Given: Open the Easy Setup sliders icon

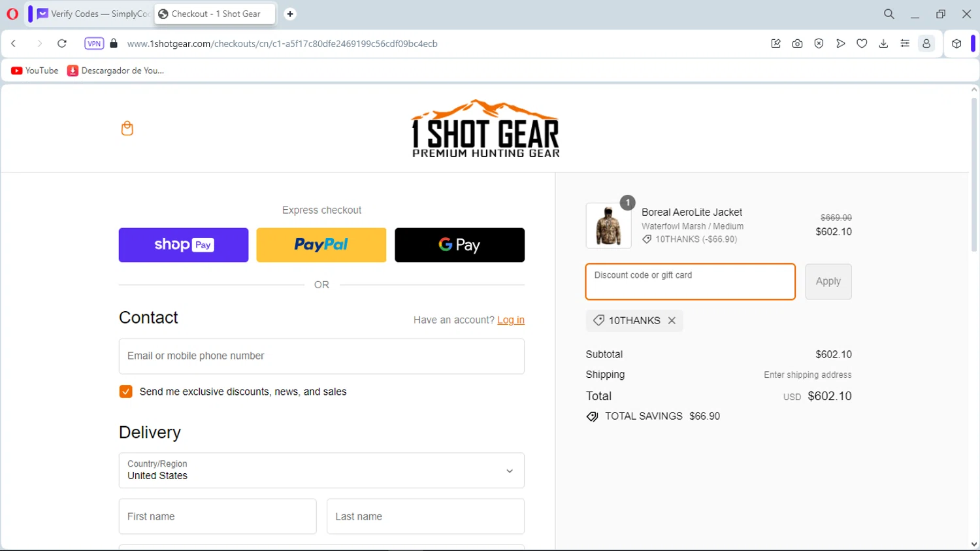Looking at the screenshot, I should click(905, 44).
